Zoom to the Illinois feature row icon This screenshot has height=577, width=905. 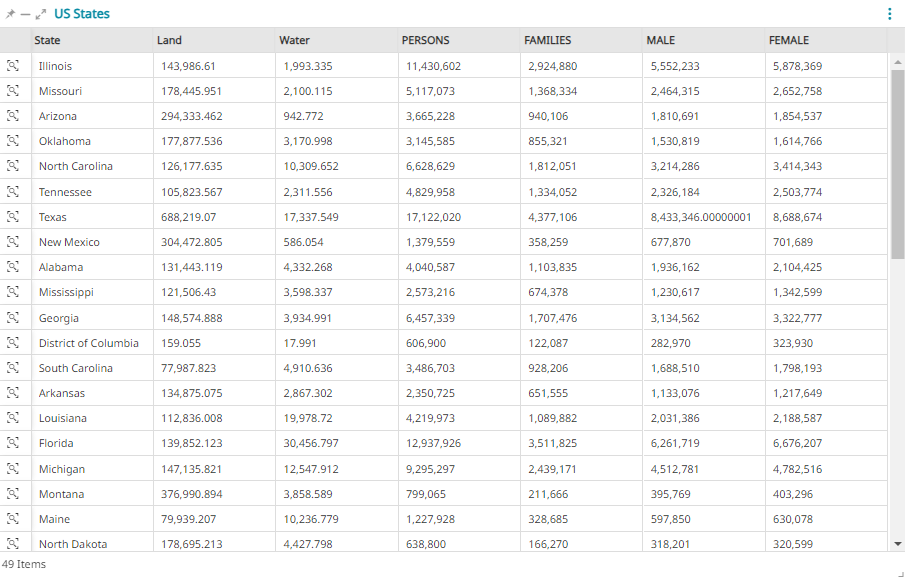pos(13,66)
